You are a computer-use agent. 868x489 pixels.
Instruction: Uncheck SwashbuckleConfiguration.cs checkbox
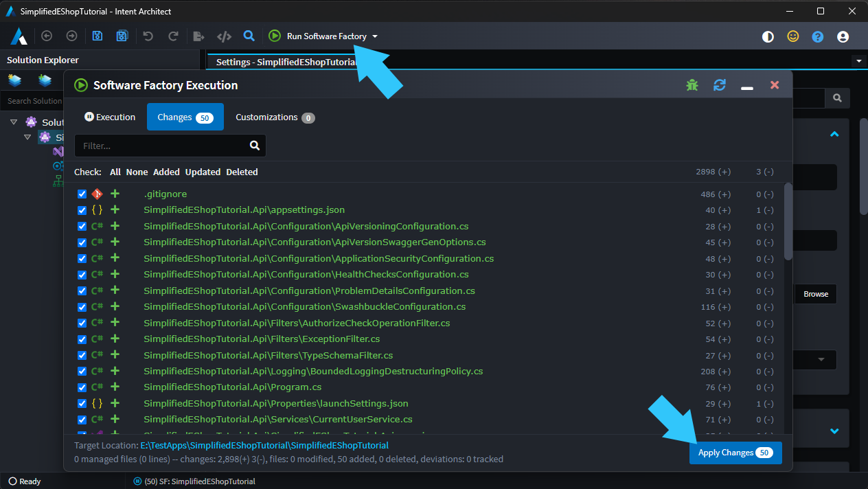click(82, 307)
